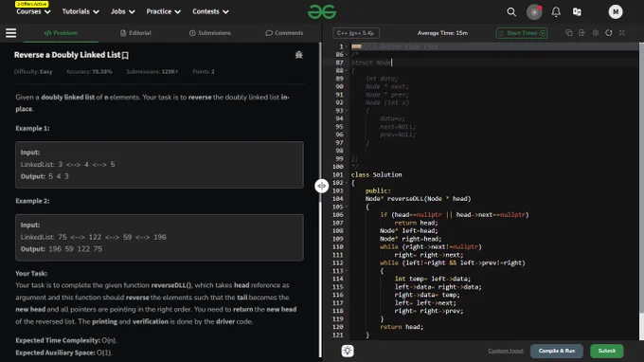Click the 'Accuracy: 70.38%' label
The width and height of the screenshot is (644, 362).
pyautogui.click(x=89, y=71)
